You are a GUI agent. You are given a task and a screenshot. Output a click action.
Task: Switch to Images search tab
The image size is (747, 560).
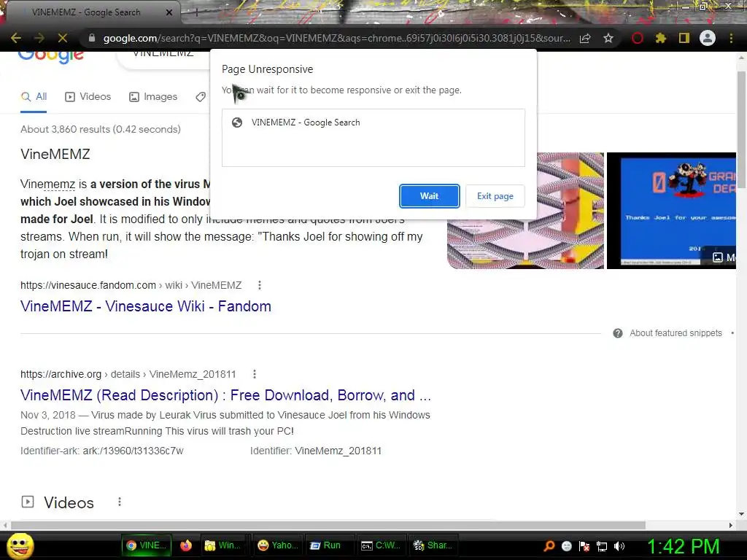click(x=153, y=97)
